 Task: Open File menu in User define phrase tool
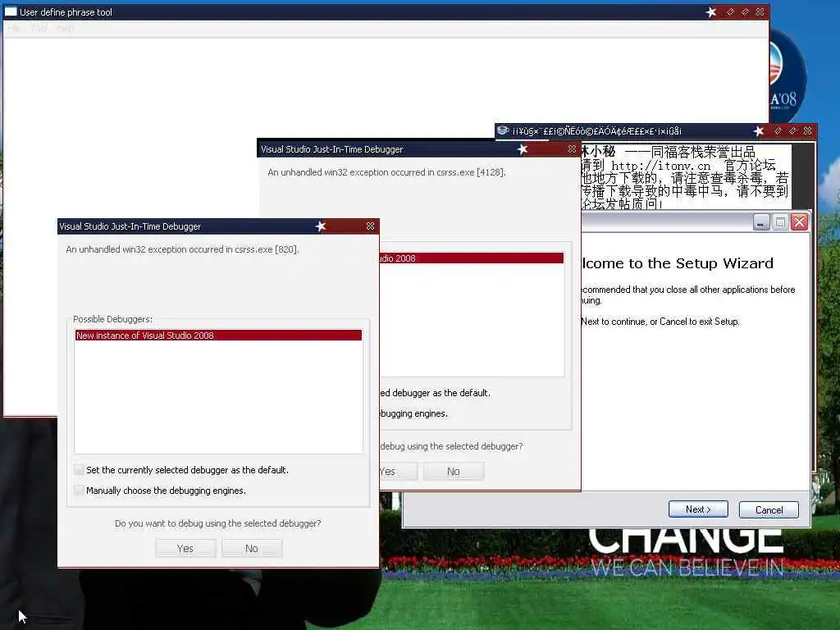coord(14,29)
